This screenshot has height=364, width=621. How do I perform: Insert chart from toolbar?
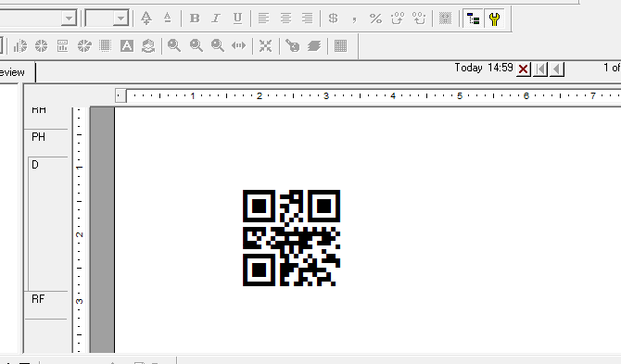(x=19, y=46)
